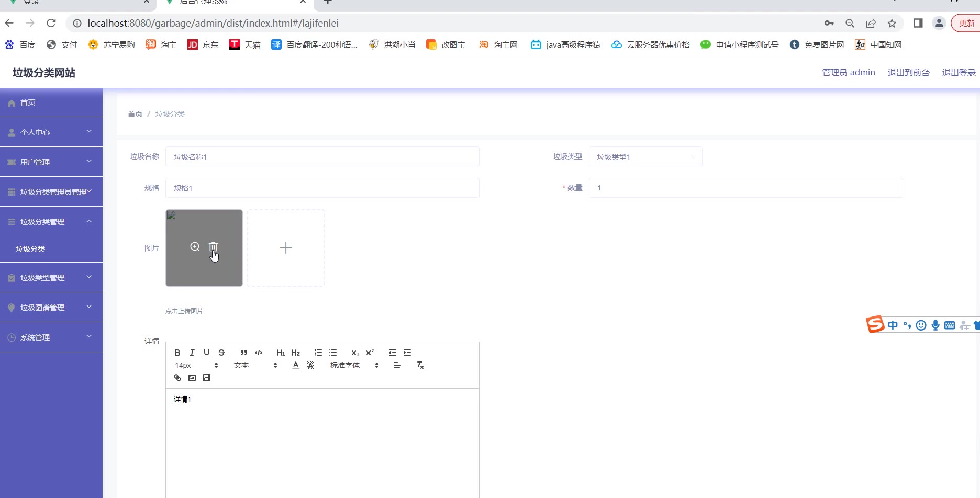Viewport: 980px width, 498px height.
Task: Expand the 用户管理 sidebar menu
Action: pyautogui.click(x=51, y=162)
